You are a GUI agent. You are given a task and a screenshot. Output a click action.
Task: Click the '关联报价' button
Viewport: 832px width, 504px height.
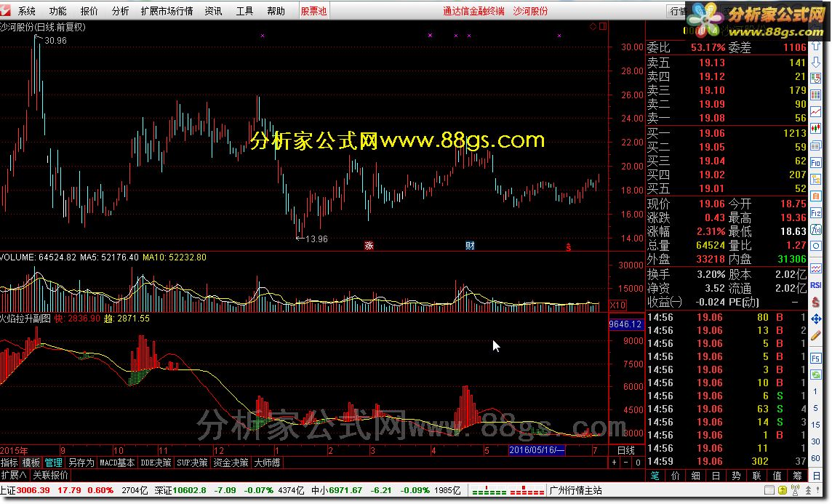pyautogui.click(x=50, y=475)
